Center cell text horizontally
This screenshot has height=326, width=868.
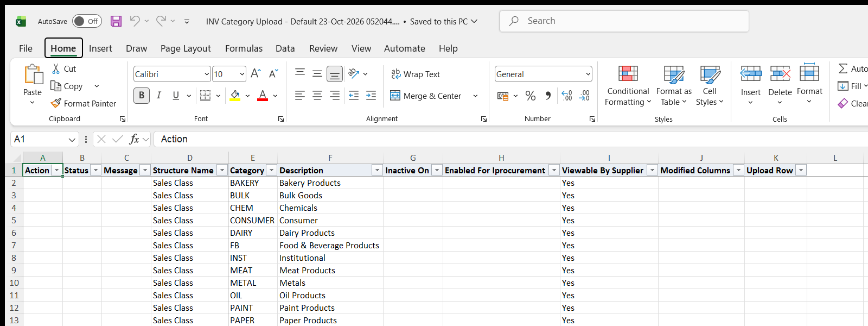pyautogui.click(x=317, y=96)
